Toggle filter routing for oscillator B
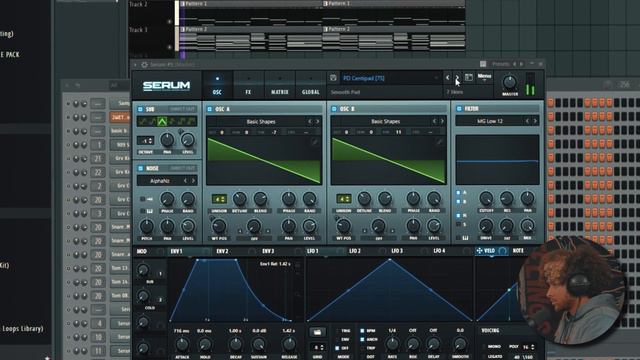640x360 pixels. pos(458,202)
